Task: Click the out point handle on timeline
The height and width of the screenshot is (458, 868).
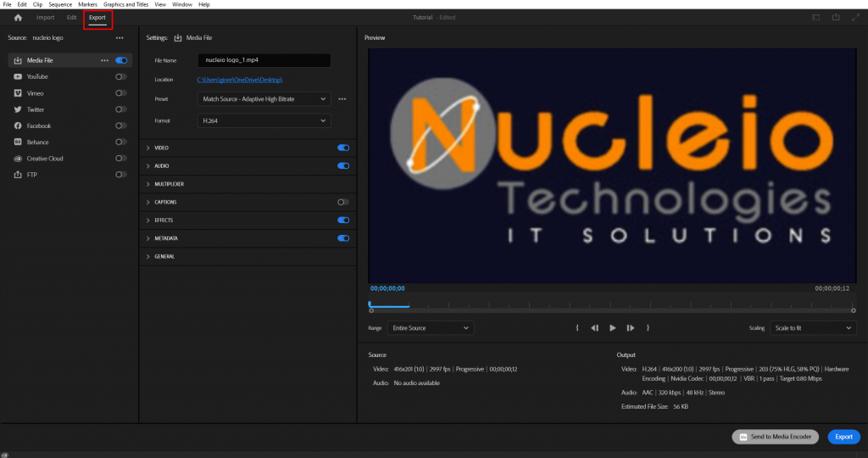Action: (x=853, y=310)
